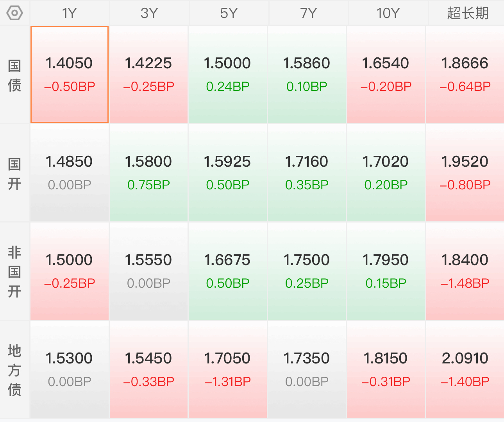Viewport: 504px width, 422px height.
Task: Open the 国债 10Y yield 1.6540 cell
Action: click(386, 74)
